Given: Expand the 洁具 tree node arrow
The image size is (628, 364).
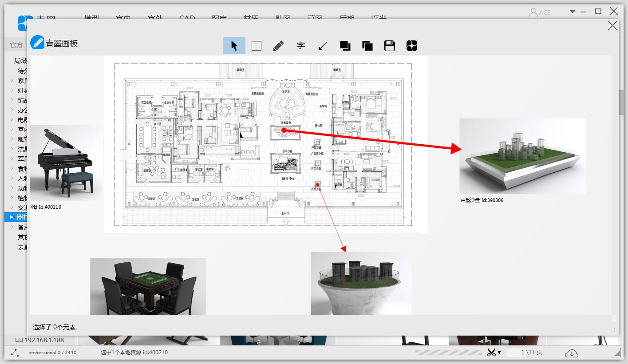Looking at the screenshot, I should [12, 149].
